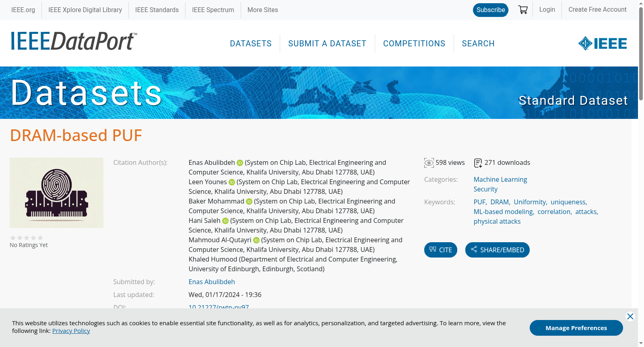Click the 271 downloads count
The height and width of the screenshot is (347, 644).
[507, 162]
